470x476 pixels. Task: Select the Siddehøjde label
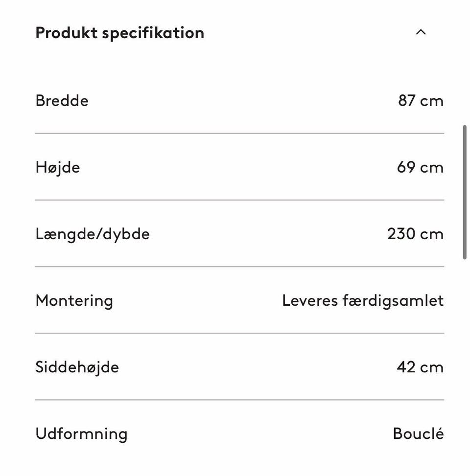(x=77, y=367)
